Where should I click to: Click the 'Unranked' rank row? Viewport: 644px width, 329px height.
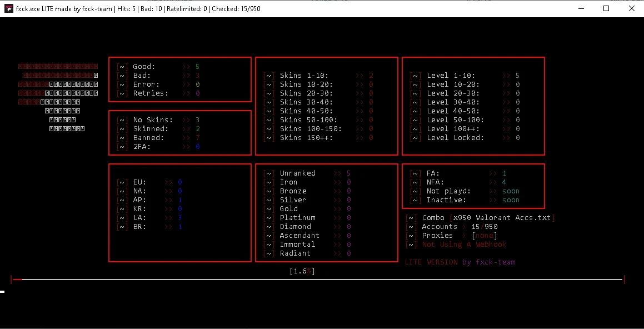[307, 173]
